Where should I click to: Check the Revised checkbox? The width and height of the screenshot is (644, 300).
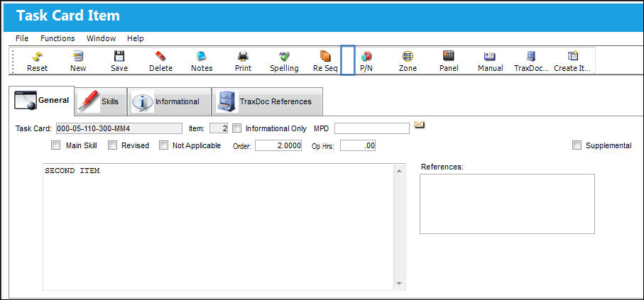112,145
